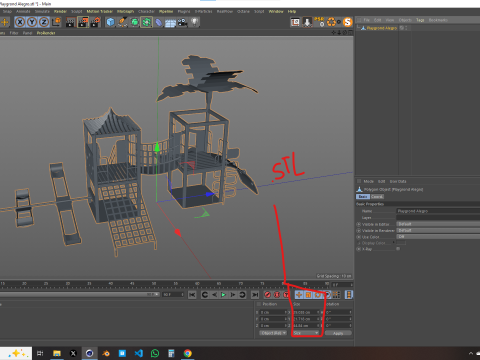This screenshot has height=360, width=480.
Task: Click Render to Picture Viewer icon
Action: pos(83,22)
